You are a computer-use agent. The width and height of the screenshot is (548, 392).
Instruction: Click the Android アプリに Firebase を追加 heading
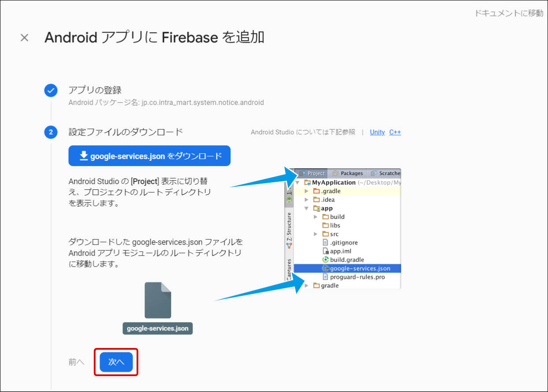154,37
